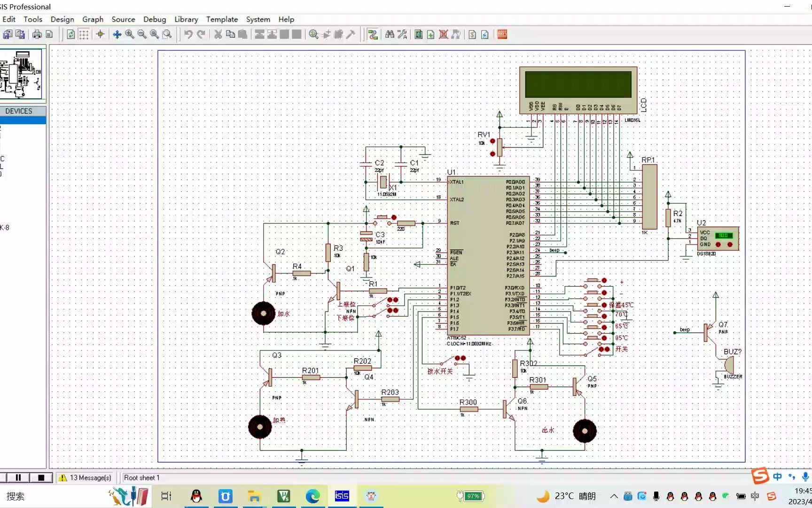Toggle the grid display icon
This screenshot has height=508, width=812.
coord(84,34)
